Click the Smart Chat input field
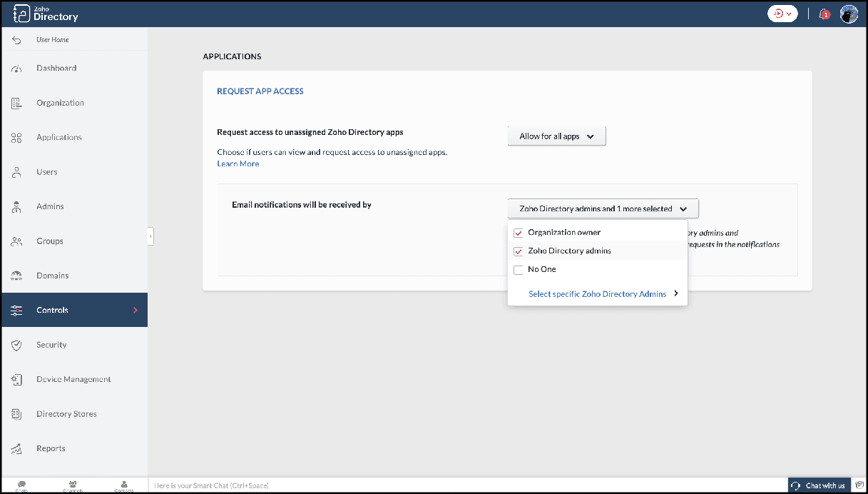Image resolution: width=868 pixels, height=494 pixels. pyautogui.click(x=467, y=485)
